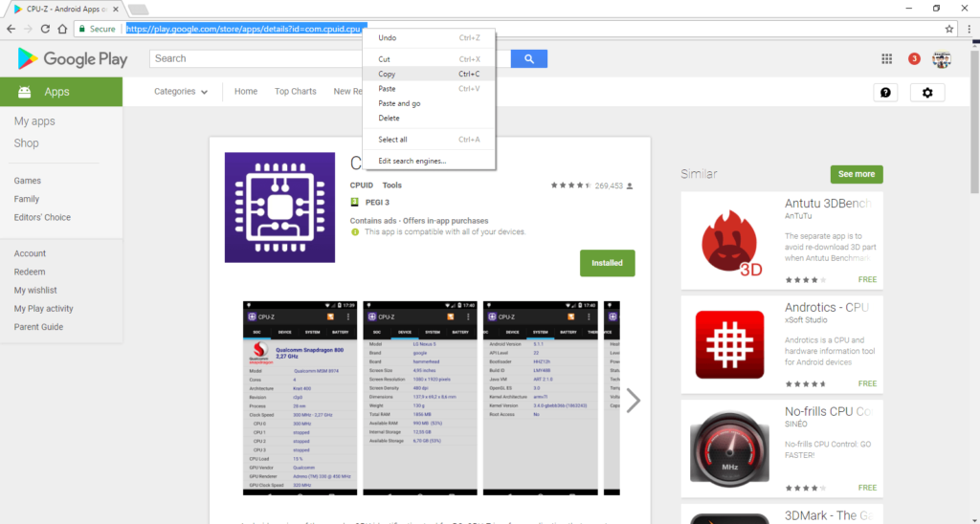The height and width of the screenshot is (524, 980).
Task: Open the No-frills CPU Co title link
Action: point(828,411)
